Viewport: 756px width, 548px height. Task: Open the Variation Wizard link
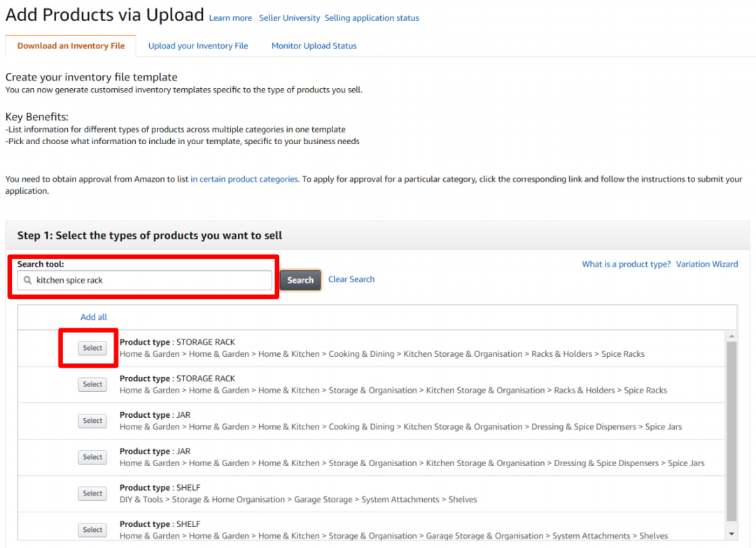[x=706, y=264]
